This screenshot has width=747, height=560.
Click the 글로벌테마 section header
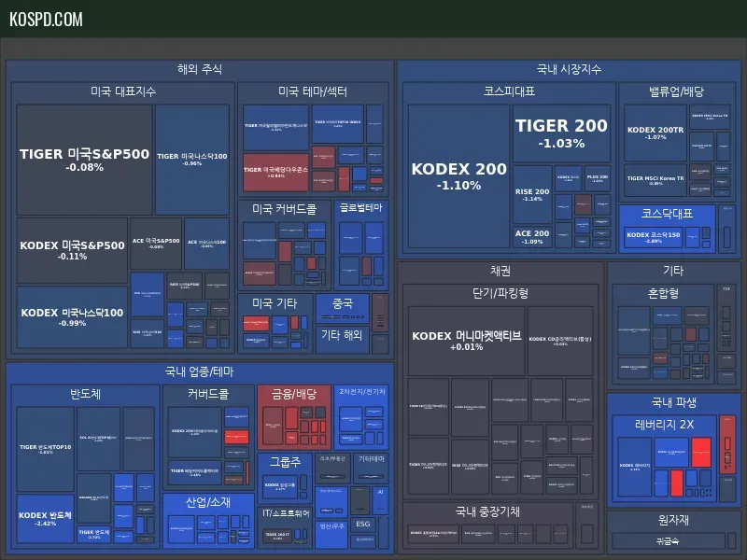point(360,207)
